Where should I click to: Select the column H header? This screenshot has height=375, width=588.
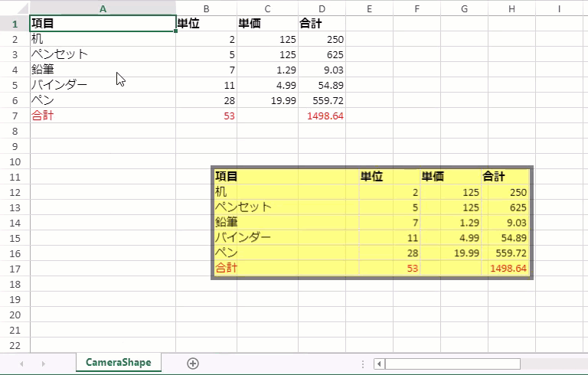point(511,8)
